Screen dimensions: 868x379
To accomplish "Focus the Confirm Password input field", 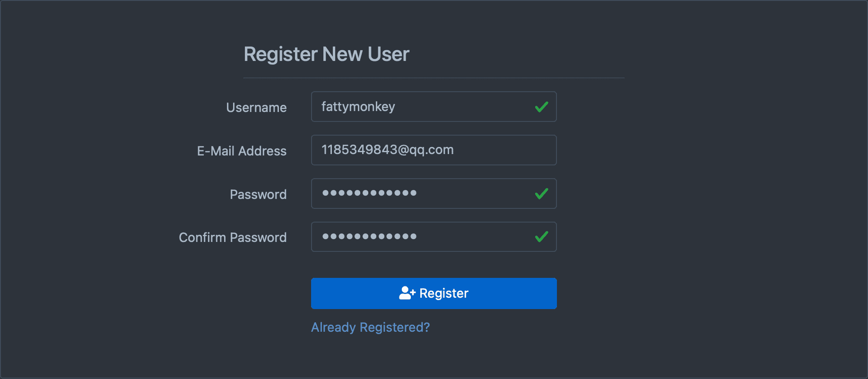I will tap(434, 237).
